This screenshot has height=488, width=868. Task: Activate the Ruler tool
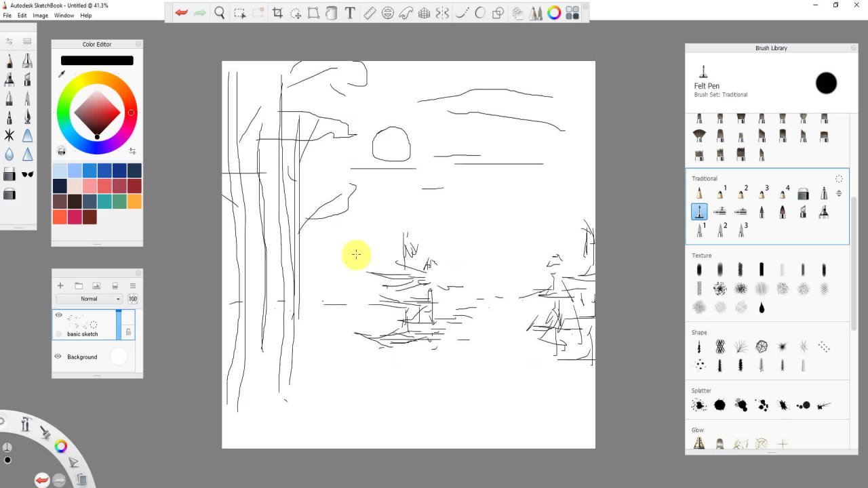(x=370, y=12)
